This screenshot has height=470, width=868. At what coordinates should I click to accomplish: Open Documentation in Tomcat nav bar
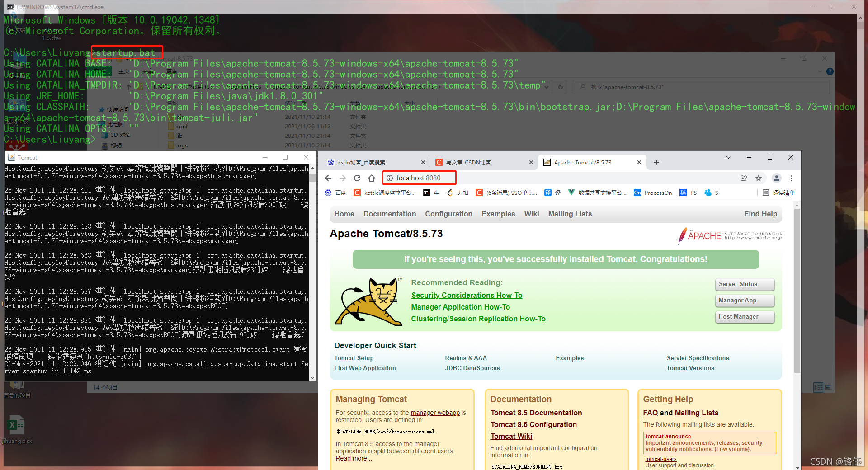coord(390,214)
